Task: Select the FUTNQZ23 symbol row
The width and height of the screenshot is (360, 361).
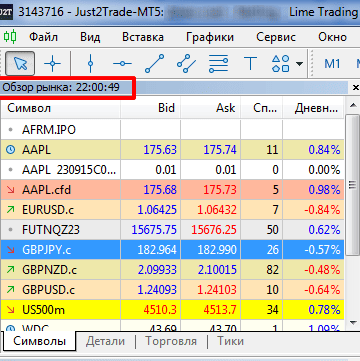Action: [x=172, y=230]
